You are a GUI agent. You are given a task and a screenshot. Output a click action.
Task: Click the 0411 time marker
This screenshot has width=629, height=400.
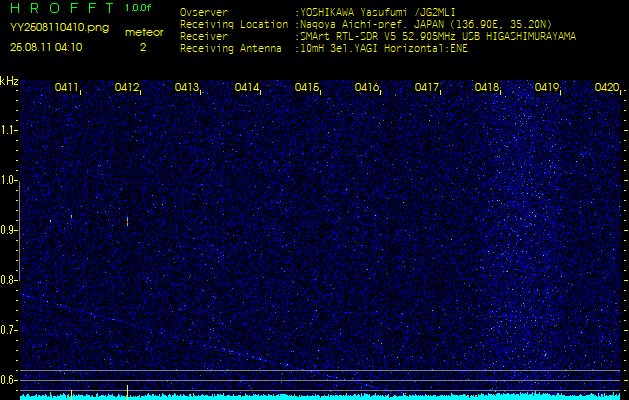(x=66, y=87)
